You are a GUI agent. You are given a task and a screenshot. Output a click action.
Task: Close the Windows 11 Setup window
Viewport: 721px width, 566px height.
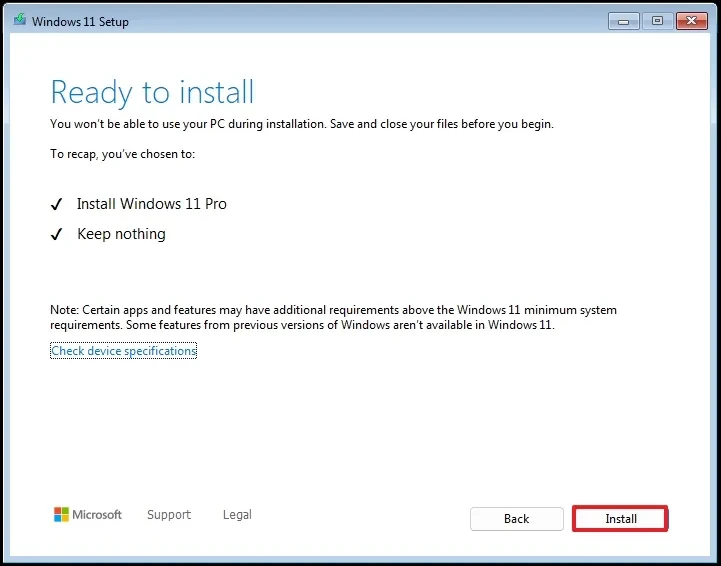[691, 20]
